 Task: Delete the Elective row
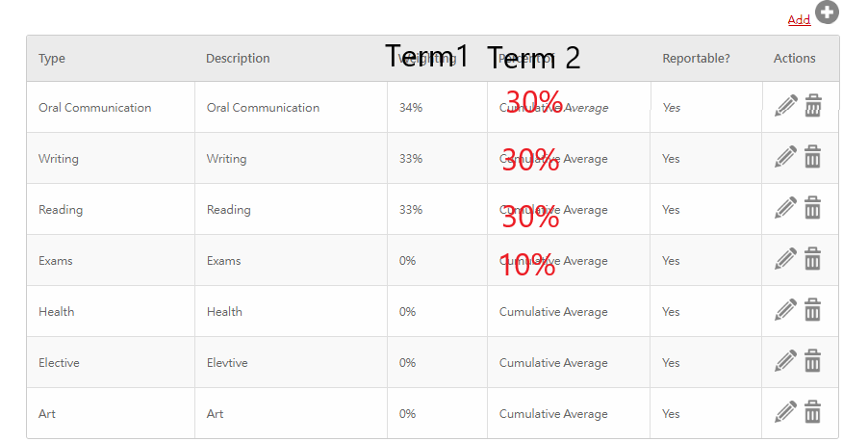812,360
